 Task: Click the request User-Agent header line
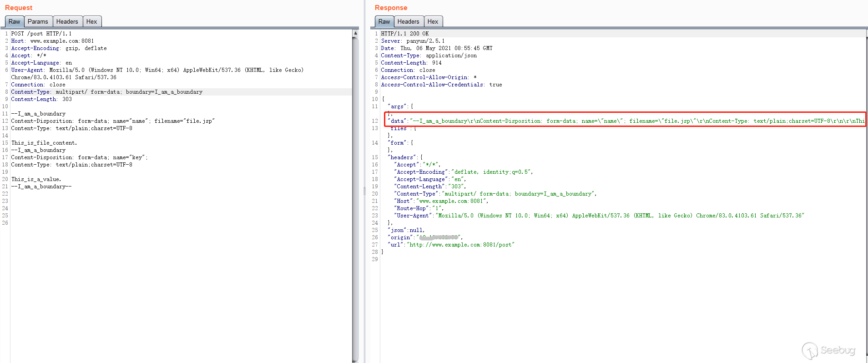(157, 70)
